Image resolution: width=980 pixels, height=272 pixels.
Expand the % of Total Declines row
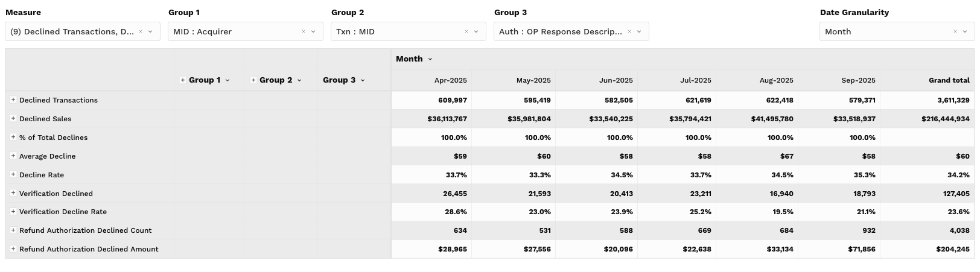[13, 138]
